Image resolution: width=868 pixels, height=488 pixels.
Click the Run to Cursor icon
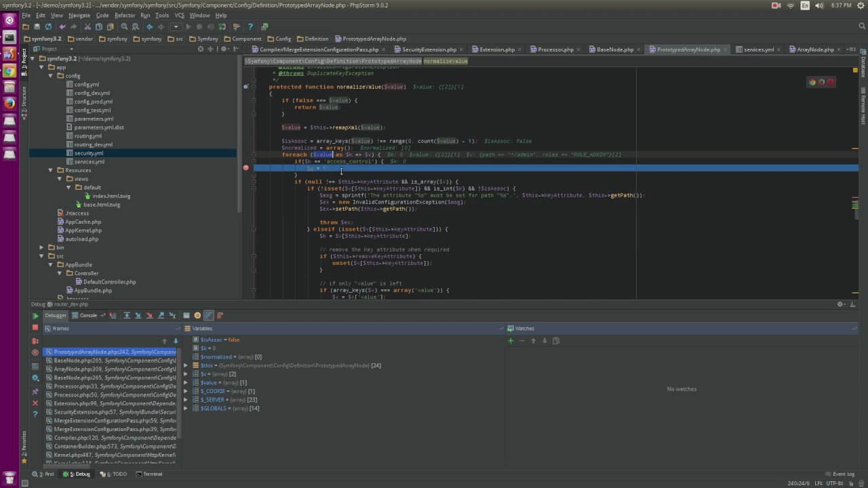pyautogui.click(x=172, y=315)
